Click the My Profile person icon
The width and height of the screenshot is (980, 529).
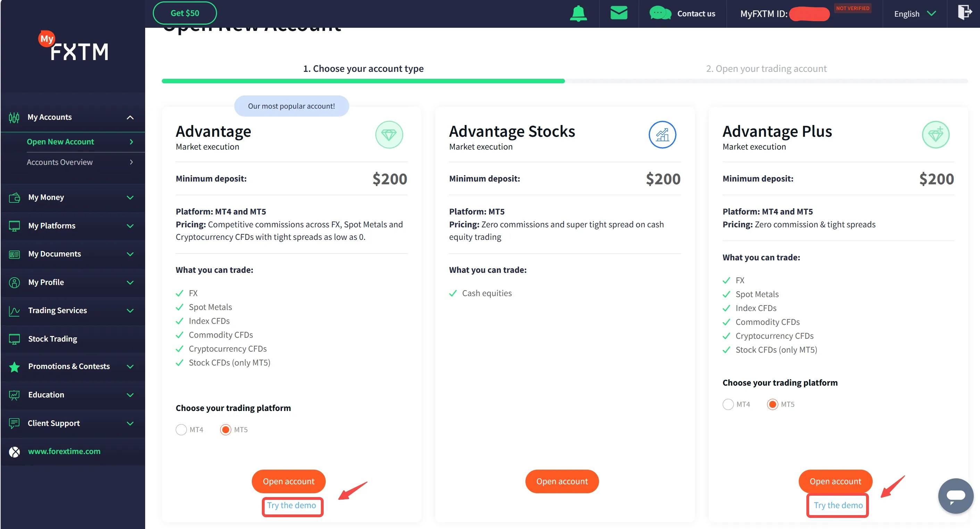(15, 283)
